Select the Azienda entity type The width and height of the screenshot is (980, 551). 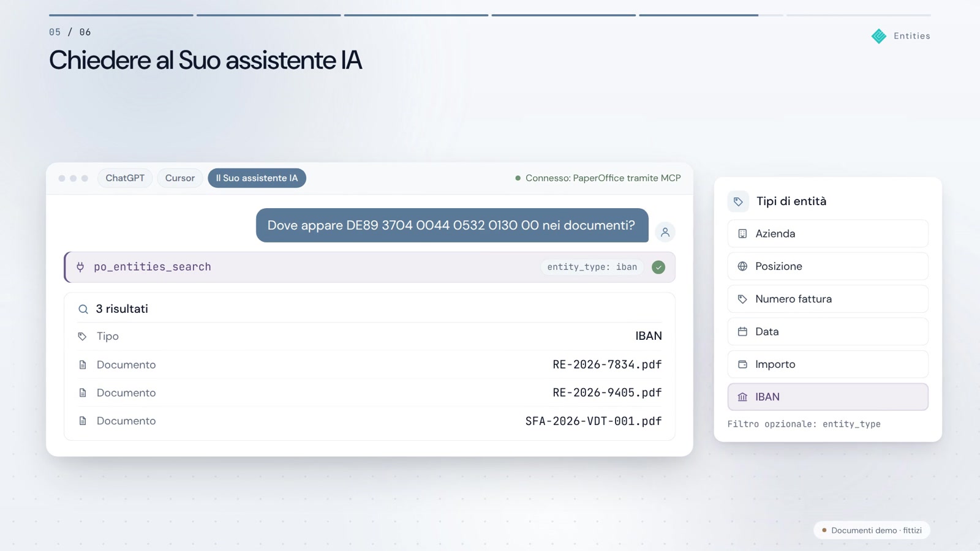coord(827,234)
